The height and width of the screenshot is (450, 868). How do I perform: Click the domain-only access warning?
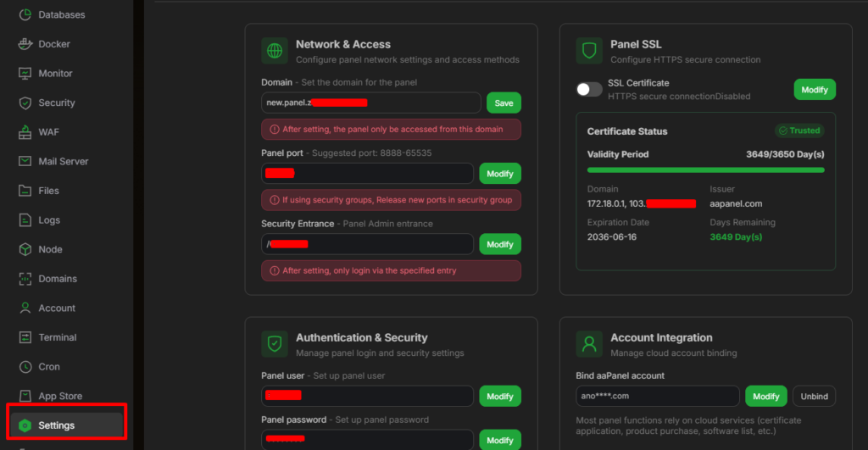[x=391, y=130]
